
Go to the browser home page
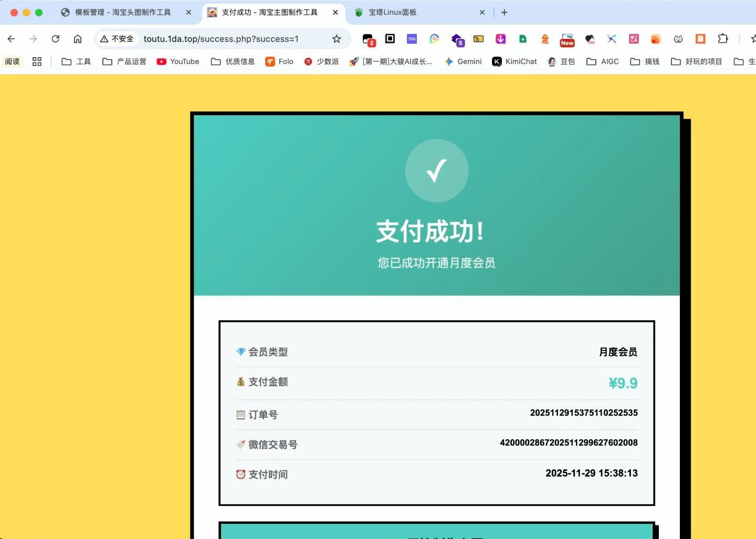(78, 39)
